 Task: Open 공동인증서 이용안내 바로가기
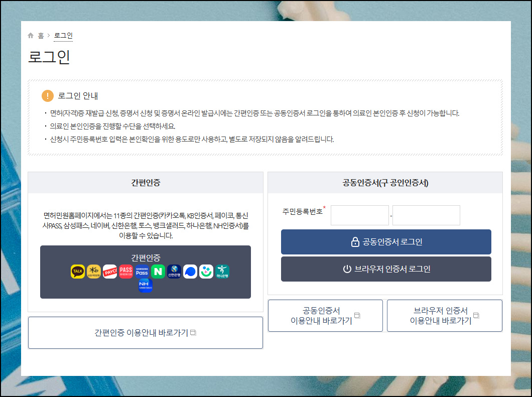325,316
